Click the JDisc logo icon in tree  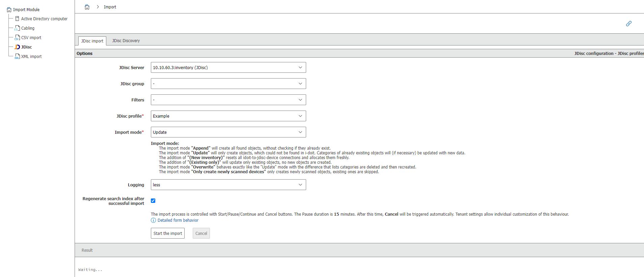point(17,47)
